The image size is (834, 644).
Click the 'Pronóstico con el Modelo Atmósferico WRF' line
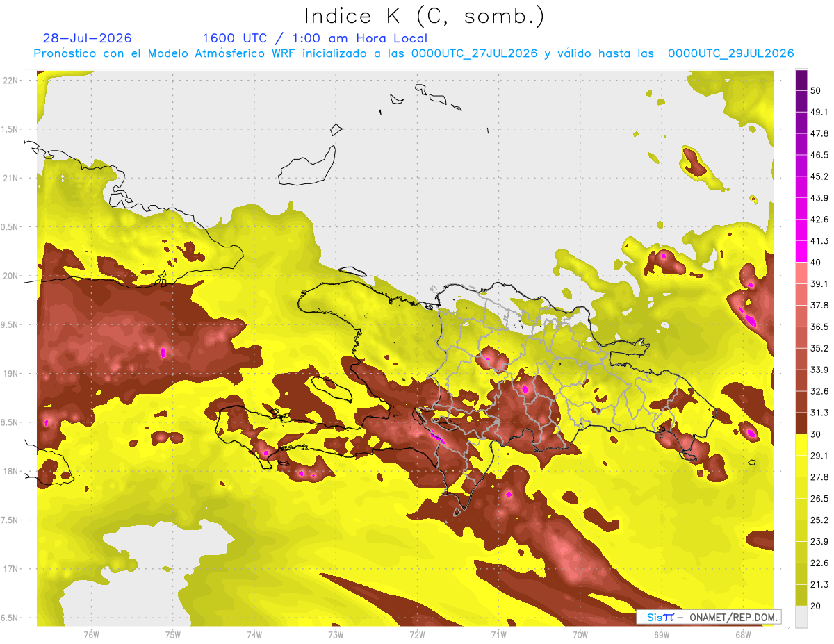pos(414,53)
